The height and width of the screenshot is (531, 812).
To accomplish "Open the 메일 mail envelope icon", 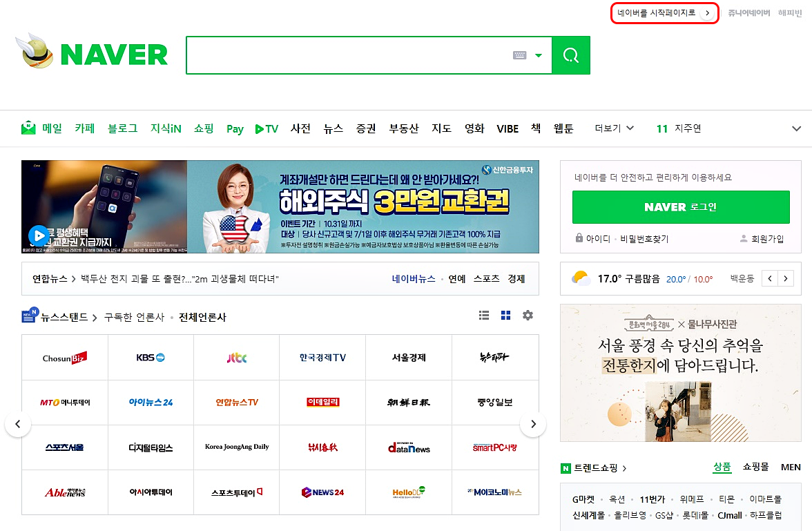I will [28, 128].
